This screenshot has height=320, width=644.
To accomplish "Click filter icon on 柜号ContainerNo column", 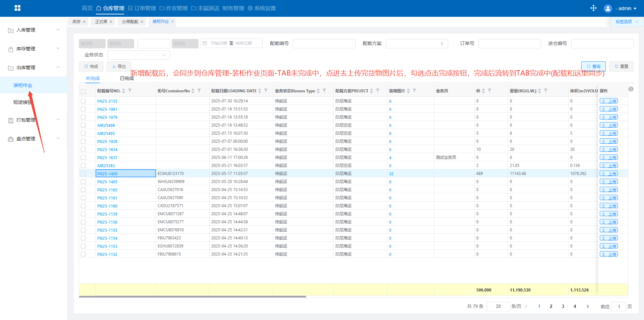I will pyautogui.click(x=199, y=91).
